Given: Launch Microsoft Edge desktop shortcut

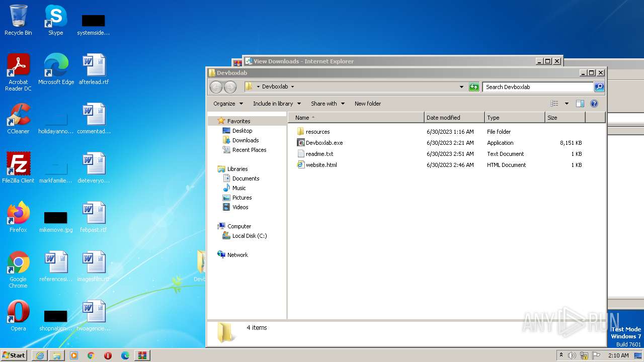Looking at the screenshot, I should 56,69.
